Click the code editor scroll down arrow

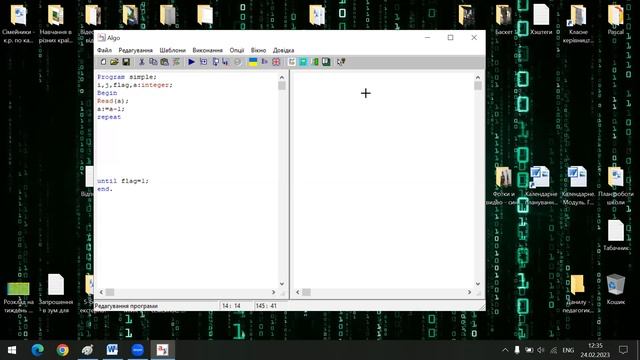pyautogui.click(x=282, y=284)
